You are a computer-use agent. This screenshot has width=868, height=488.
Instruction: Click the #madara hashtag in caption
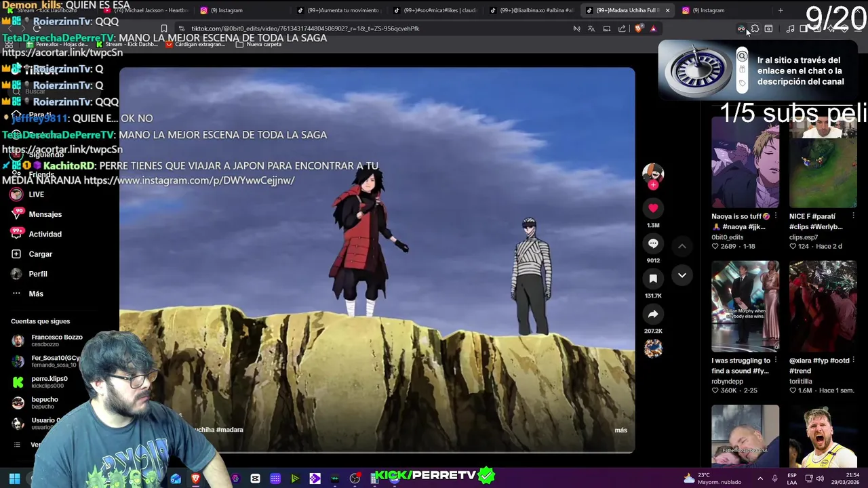tap(229, 430)
